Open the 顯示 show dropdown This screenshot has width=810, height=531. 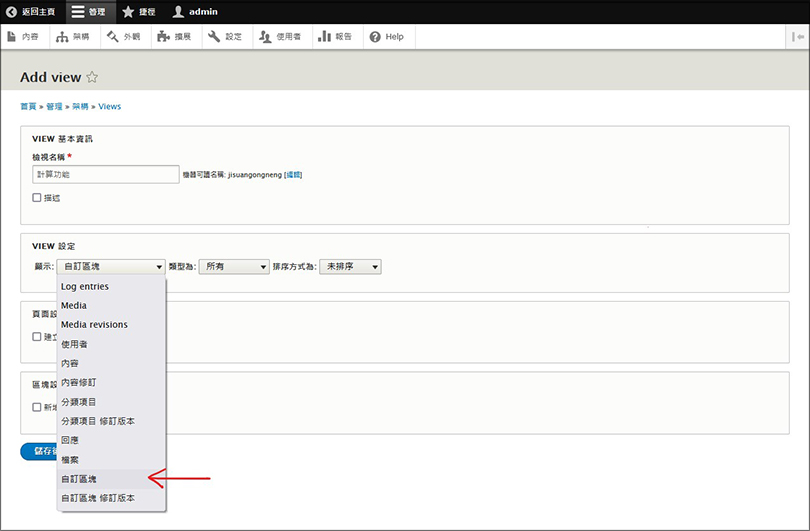(111, 267)
